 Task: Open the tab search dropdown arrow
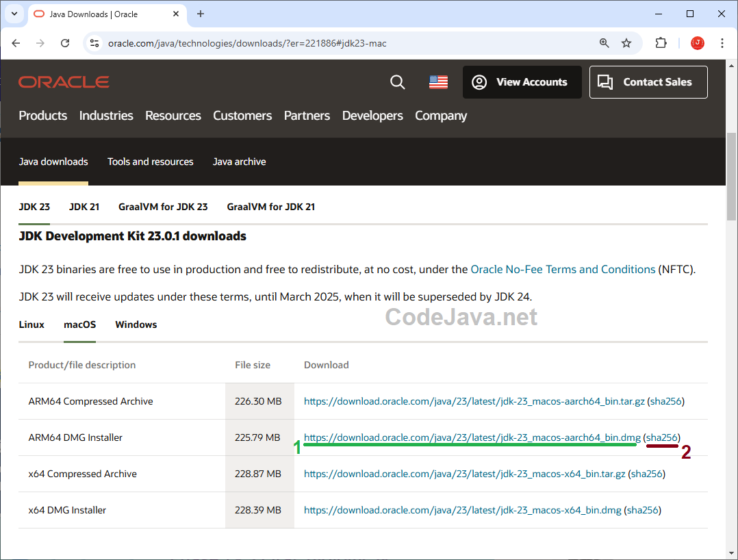pos(14,14)
